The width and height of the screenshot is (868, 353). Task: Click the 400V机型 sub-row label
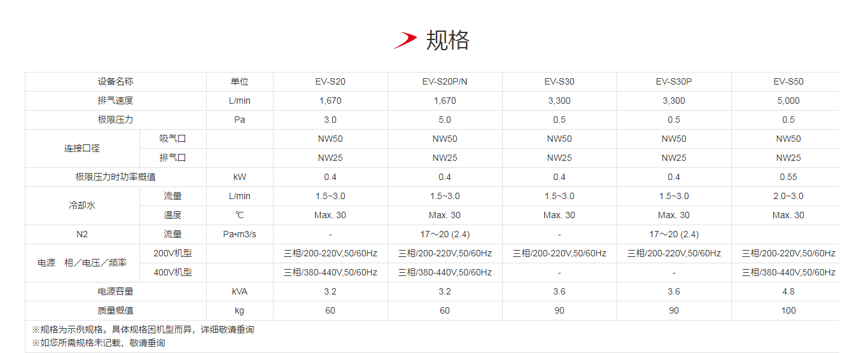click(x=172, y=272)
